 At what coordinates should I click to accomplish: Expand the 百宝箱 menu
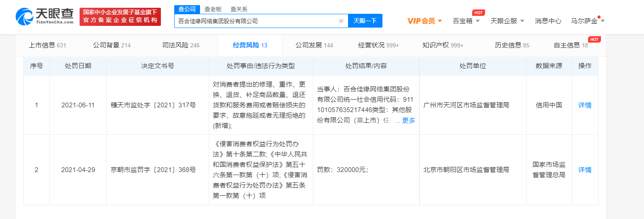(466, 21)
